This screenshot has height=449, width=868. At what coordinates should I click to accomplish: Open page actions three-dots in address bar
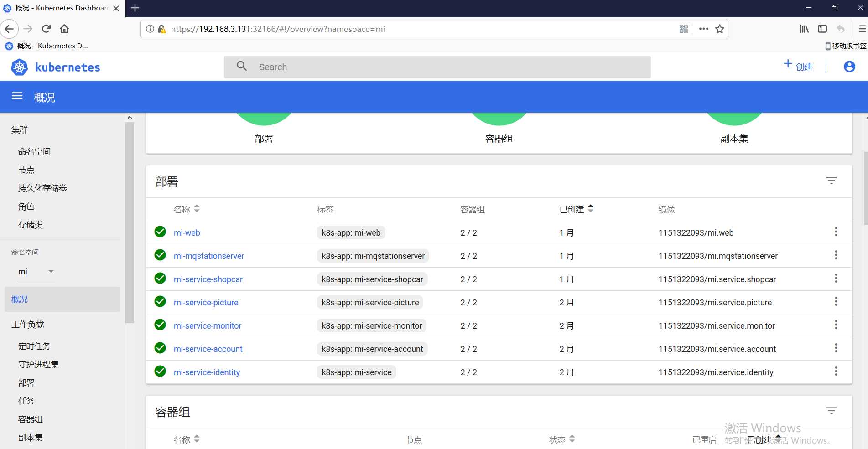704,29
